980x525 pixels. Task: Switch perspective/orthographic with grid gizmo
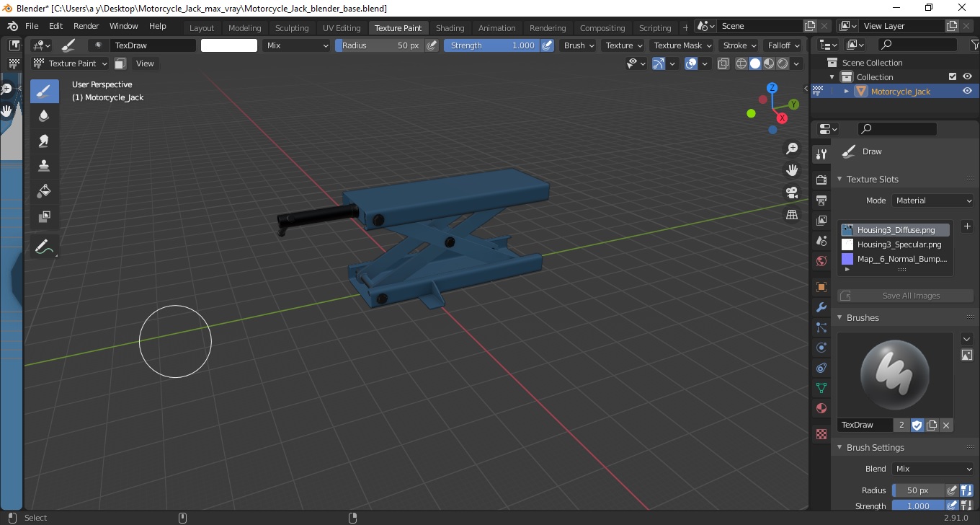[792, 215]
